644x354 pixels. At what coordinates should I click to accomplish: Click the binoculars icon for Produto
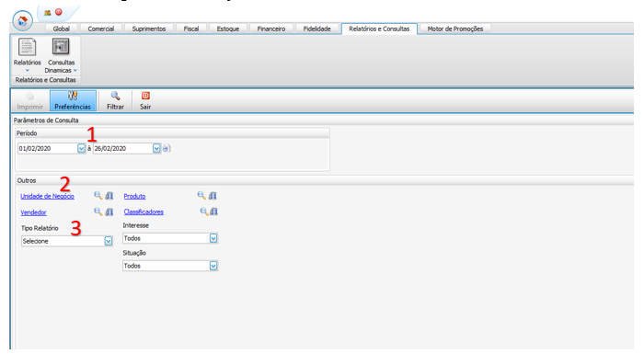click(213, 196)
